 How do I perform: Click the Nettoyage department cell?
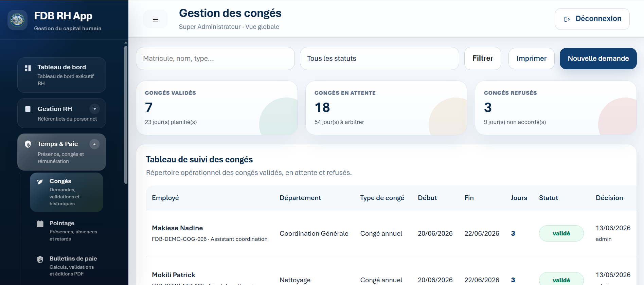point(295,280)
